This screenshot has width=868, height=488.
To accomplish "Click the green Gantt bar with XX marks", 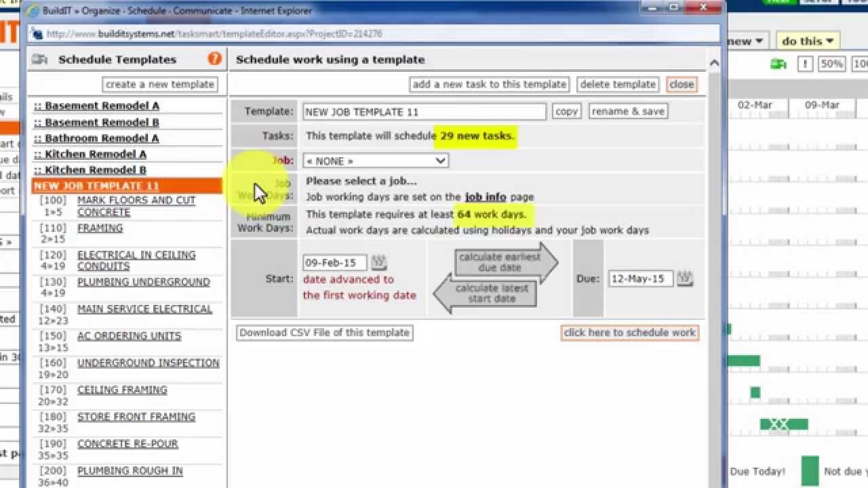I will pyautogui.click(x=784, y=424).
